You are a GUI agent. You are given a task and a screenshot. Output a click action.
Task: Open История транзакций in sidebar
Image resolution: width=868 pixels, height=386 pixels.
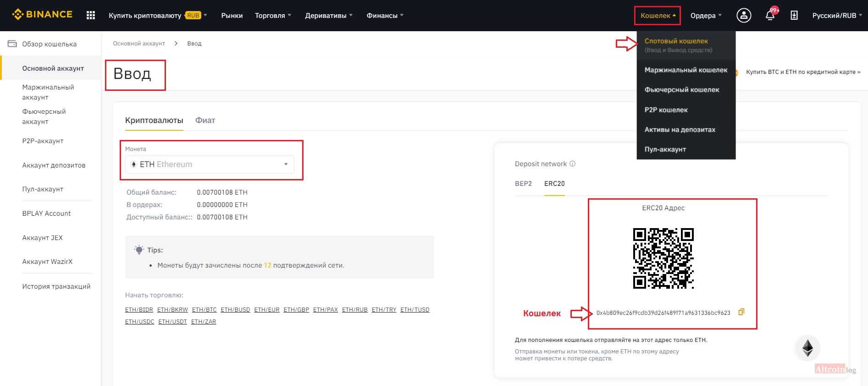pyautogui.click(x=56, y=286)
